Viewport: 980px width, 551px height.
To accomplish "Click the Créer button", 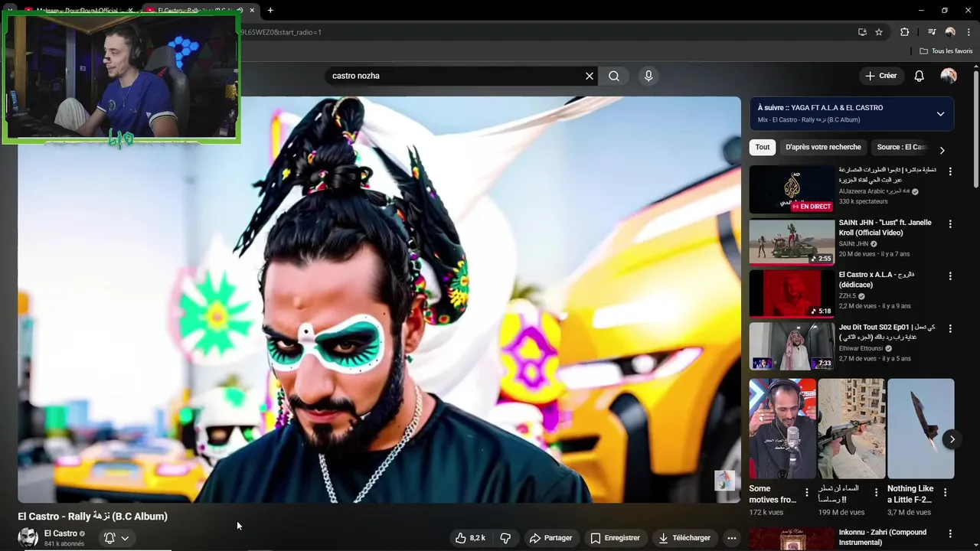I will pyautogui.click(x=881, y=76).
